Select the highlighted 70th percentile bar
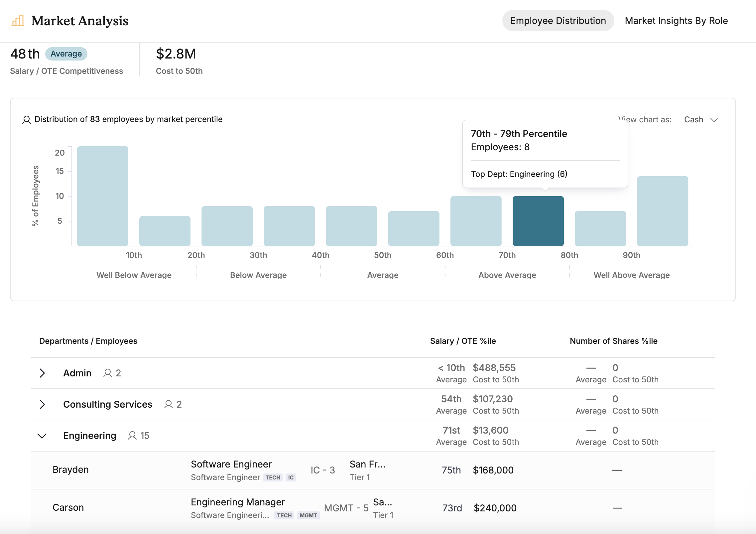 tap(538, 221)
